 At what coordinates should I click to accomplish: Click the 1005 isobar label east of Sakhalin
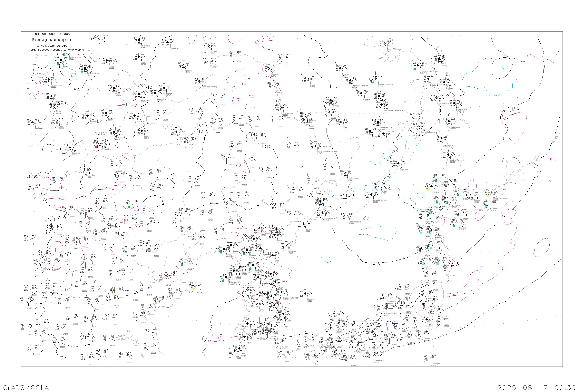tap(516, 109)
